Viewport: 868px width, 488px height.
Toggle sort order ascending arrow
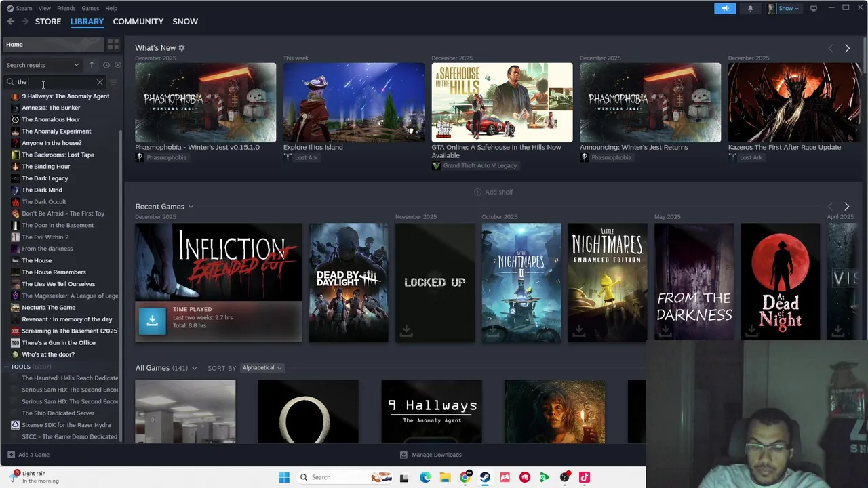(x=92, y=65)
